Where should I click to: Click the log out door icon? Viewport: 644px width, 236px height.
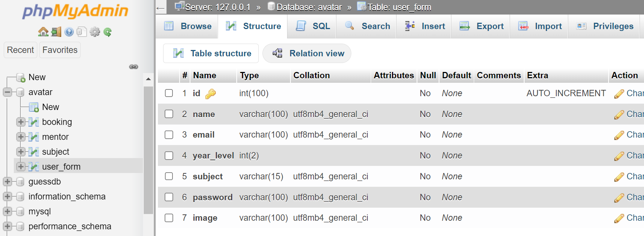(x=56, y=32)
